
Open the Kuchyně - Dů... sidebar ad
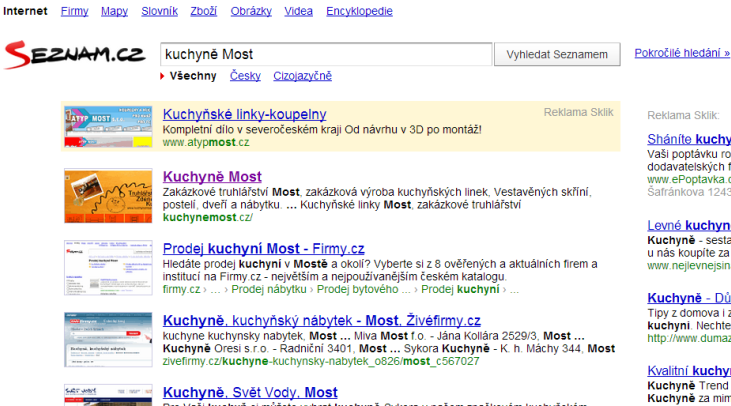(x=689, y=298)
